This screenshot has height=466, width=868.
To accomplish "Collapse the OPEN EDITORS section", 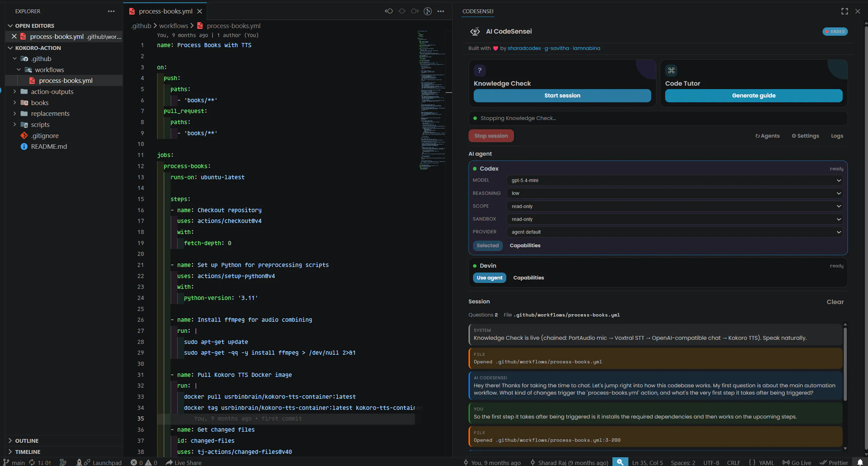I will (x=64, y=26).
